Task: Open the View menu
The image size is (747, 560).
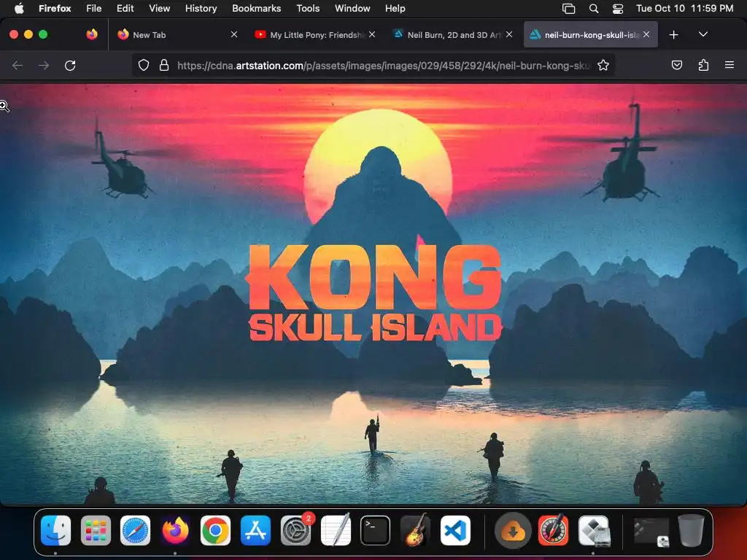Action: point(159,8)
